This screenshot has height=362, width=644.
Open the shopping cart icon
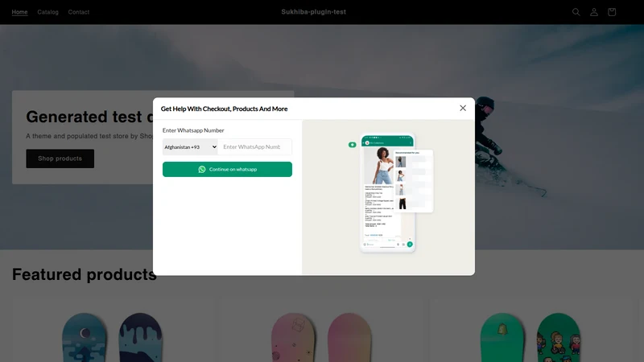612,12
